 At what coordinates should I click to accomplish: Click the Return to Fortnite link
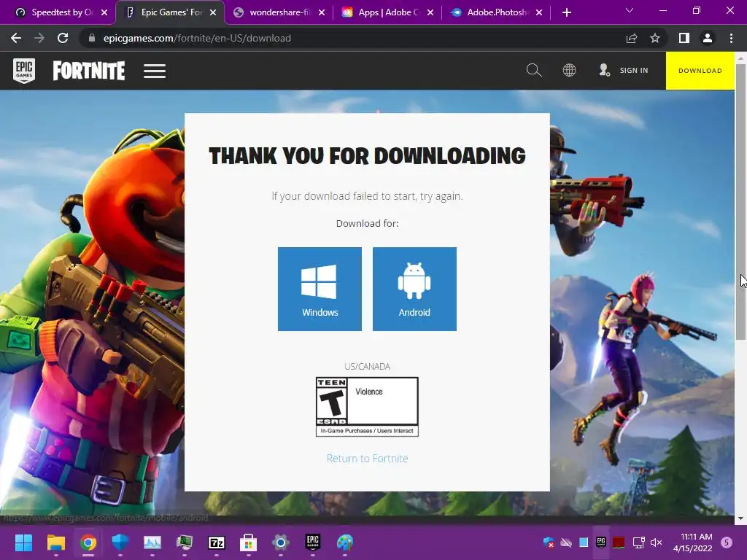click(x=368, y=459)
